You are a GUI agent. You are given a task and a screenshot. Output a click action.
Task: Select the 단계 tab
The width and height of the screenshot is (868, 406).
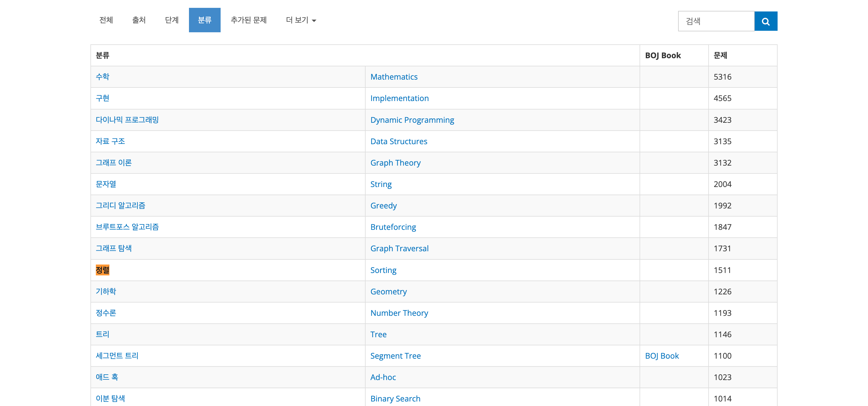[x=171, y=20]
